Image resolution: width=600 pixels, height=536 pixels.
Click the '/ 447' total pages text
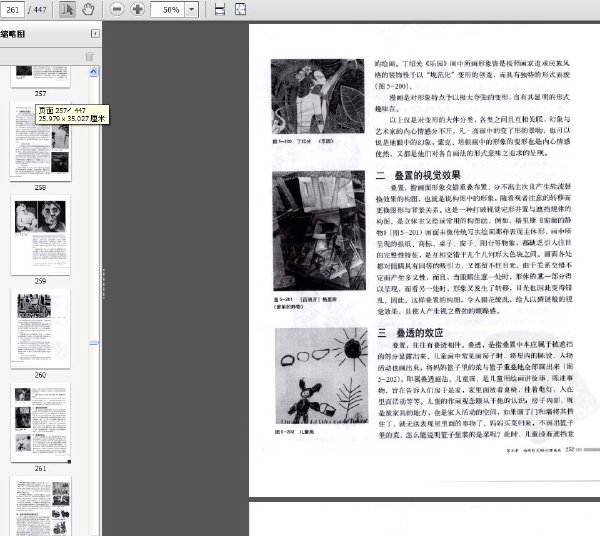(x=37, y=10)
